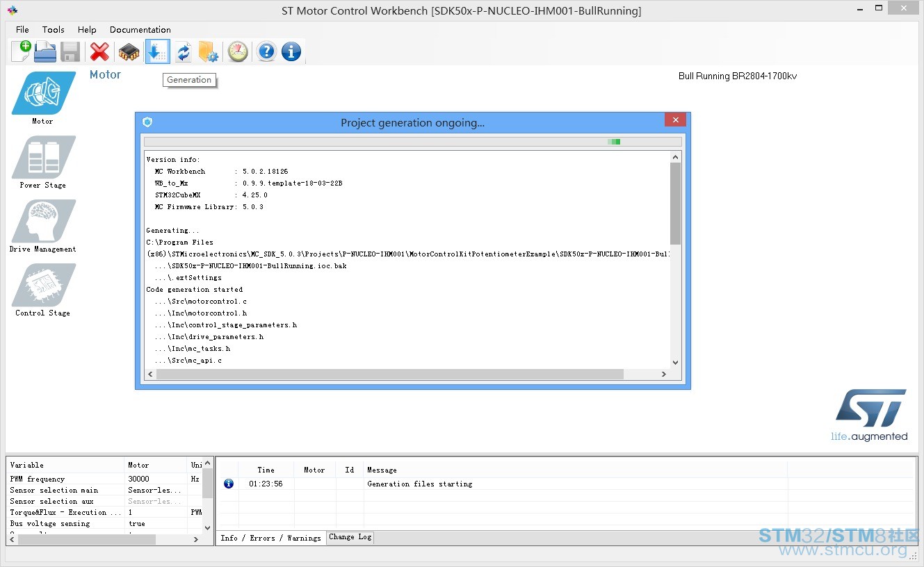Click the blue refresh arrows toolbar icon
Viewport: 924px width, 567px height.
[184, 51]
